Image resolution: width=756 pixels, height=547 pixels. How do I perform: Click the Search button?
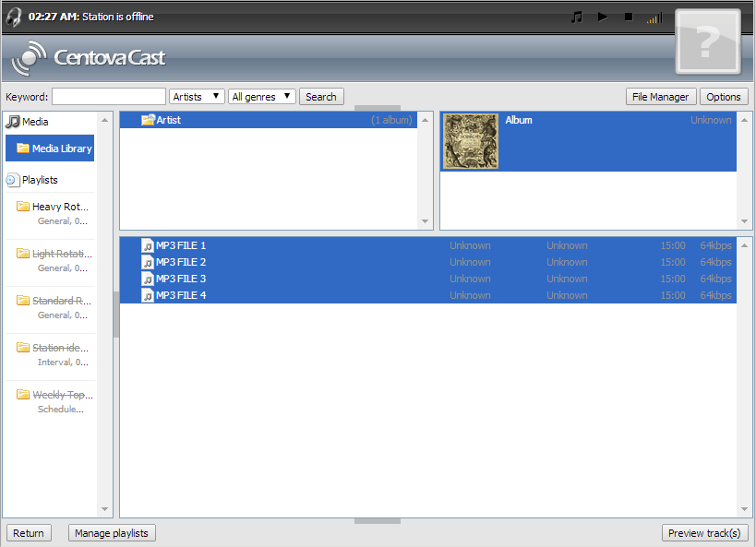321,96
